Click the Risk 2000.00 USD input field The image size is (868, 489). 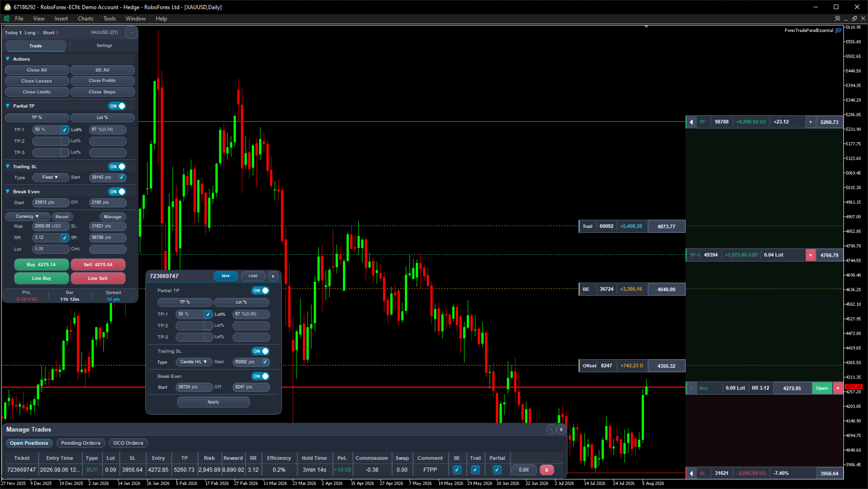(51, 226)
